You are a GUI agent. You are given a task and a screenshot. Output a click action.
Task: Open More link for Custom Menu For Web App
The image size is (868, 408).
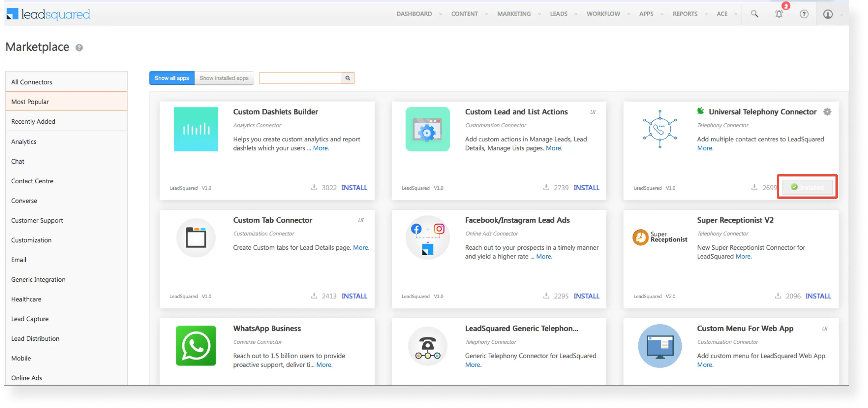705,365
